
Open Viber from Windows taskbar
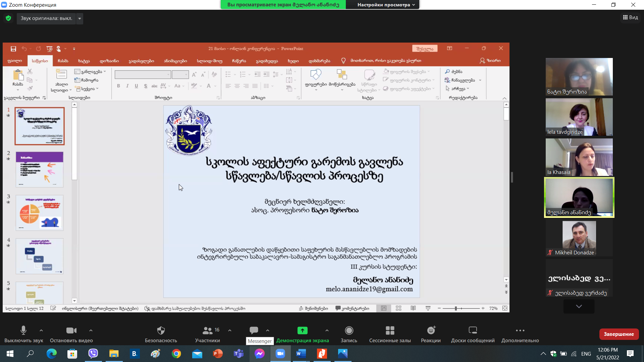click(x=93, y=354)
